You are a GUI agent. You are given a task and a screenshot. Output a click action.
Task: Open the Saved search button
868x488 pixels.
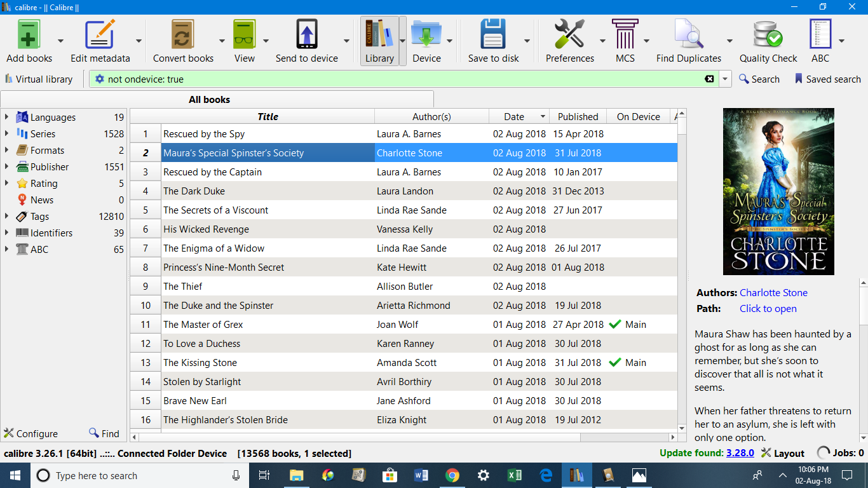[x=827, y=79]
